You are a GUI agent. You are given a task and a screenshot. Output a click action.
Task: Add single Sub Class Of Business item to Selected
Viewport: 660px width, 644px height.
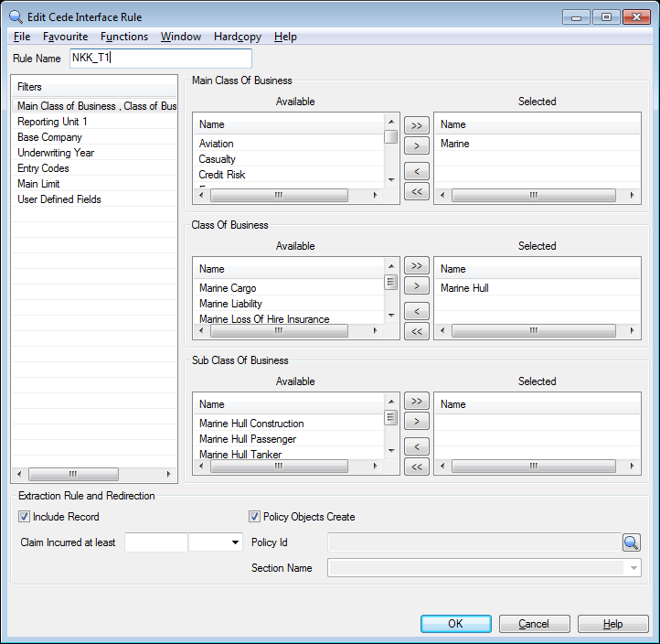[x=416, y=422]
